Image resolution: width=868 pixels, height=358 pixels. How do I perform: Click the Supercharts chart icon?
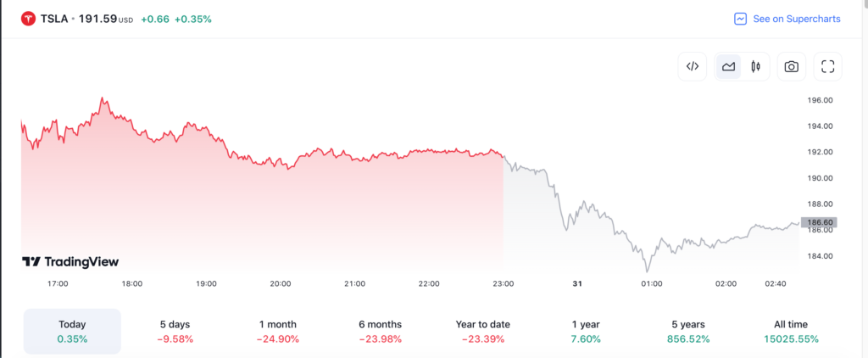(740, 19)
